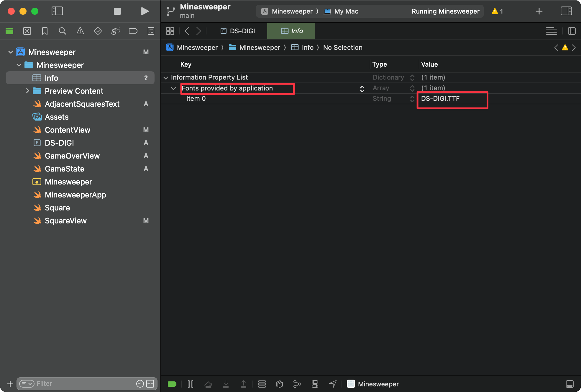Open Debug Memory Graph icon

[x=297, y=384]
